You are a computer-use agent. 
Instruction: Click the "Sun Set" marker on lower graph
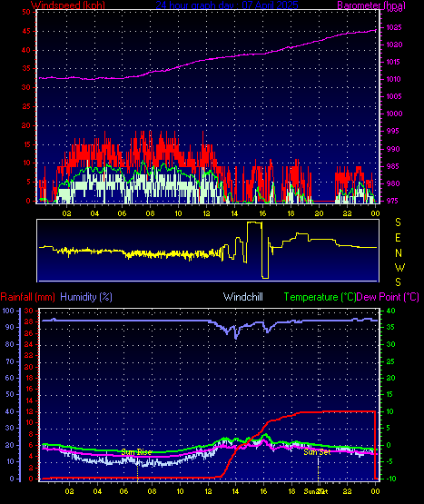(317, 452)
